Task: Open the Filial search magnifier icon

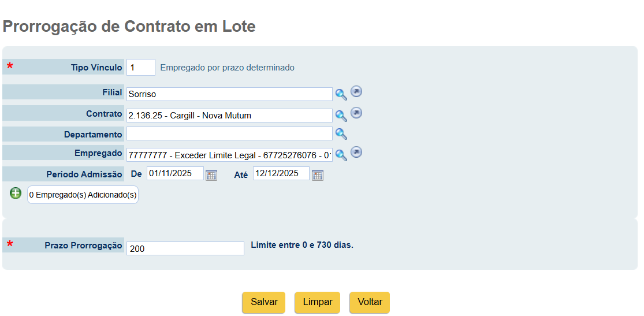Action: point(341,95)
